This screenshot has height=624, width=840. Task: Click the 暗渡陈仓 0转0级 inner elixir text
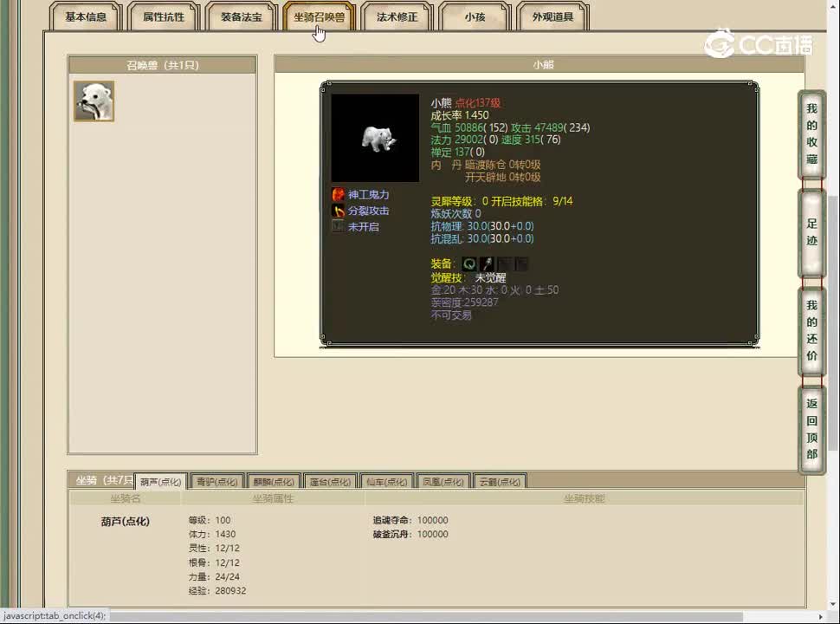pos(502,165)
